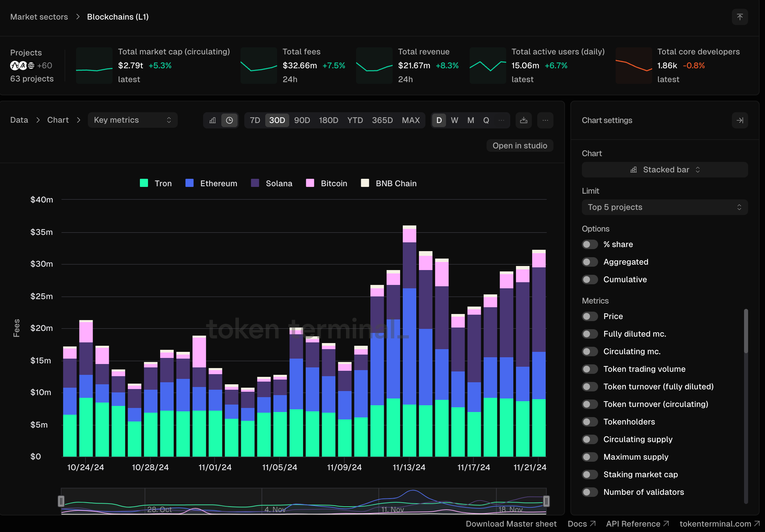Image resolution: width=765 pixels, height=532 pixels.
Task: Enable the % share toggle
Action: tap(590, 244)
